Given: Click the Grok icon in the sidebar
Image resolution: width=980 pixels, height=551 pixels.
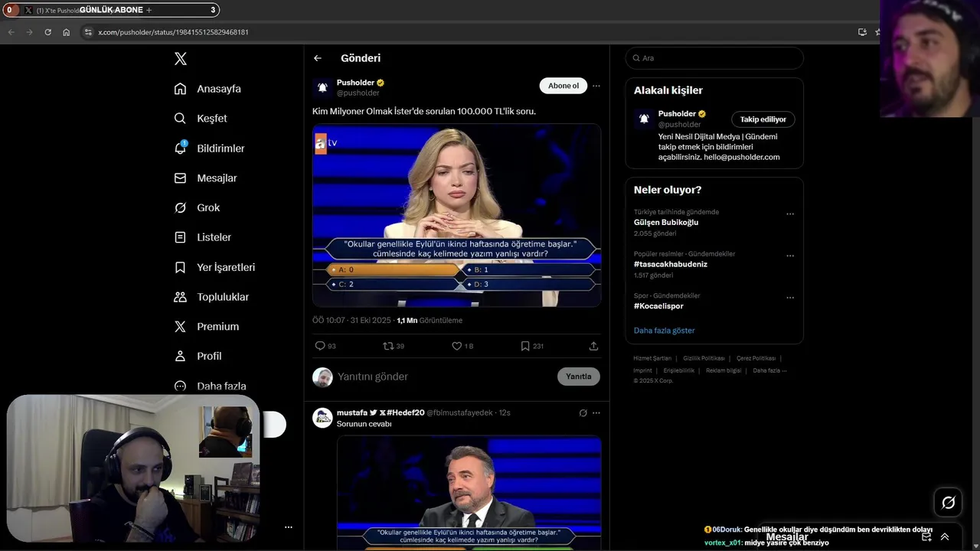Looking at the screenshot, I should coord(181,208).
